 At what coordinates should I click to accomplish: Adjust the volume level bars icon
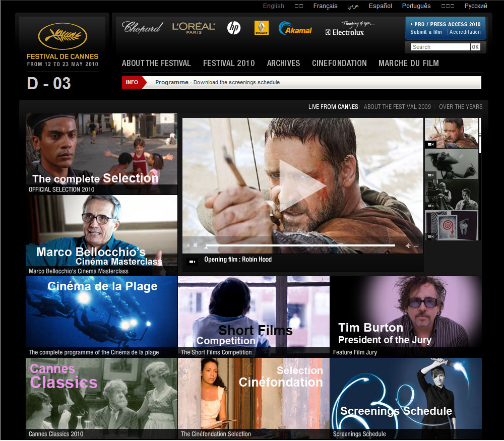(x=416, y=245)
